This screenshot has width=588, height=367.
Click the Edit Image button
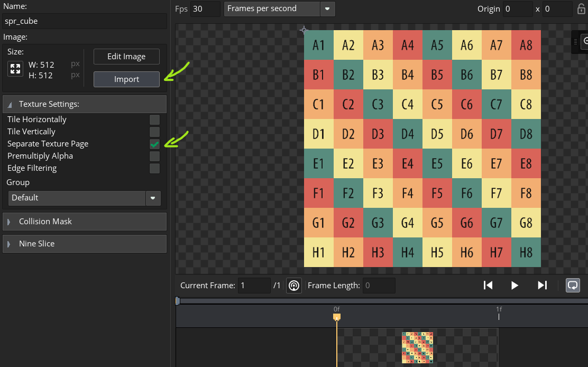pyautogui.click(x=126, y=57)
